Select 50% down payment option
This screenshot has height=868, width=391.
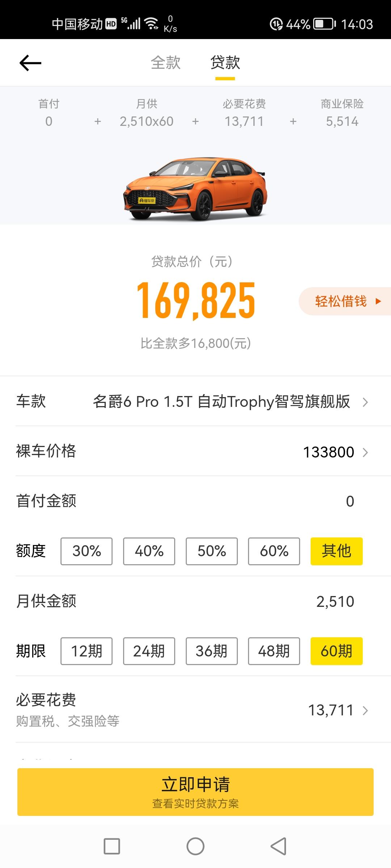coord(212,551)
